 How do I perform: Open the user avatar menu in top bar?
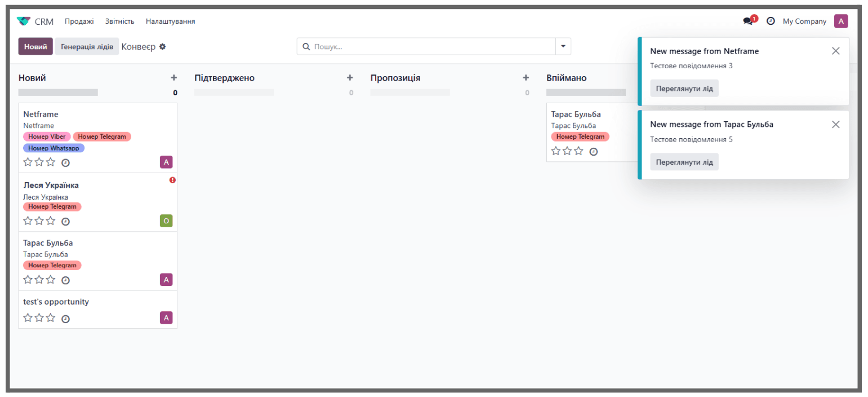841,21
